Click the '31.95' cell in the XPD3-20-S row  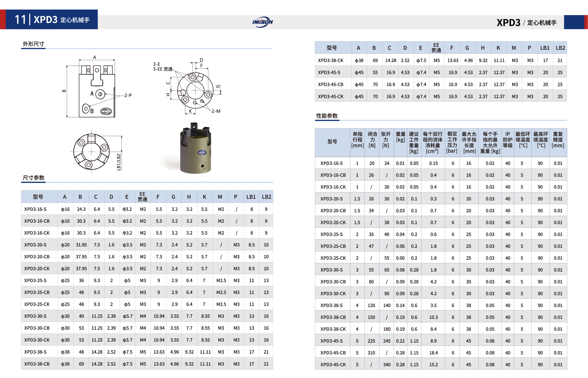point(81,245)
